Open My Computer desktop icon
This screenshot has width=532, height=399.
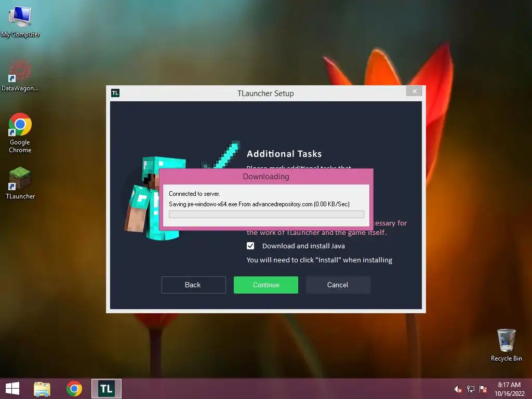20,21
